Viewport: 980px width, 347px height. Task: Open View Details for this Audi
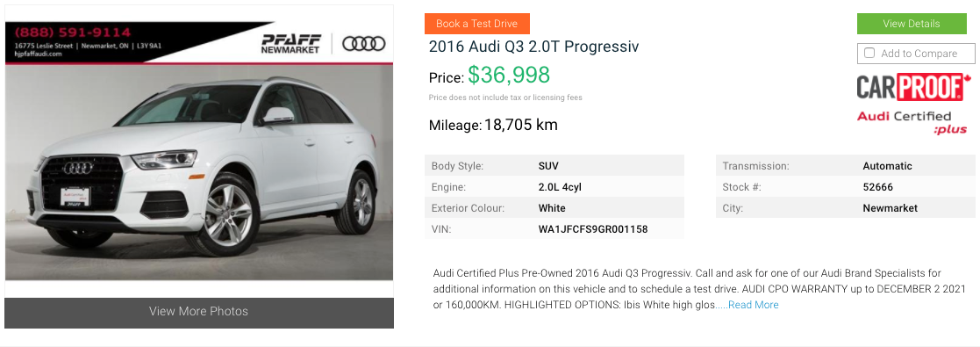[911, 24]
